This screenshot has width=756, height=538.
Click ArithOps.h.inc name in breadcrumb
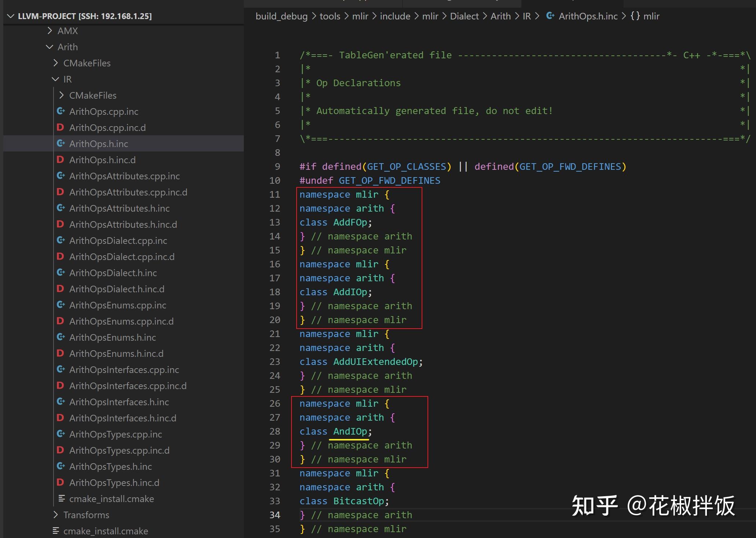pyautogui.click(x=588, y=16)
